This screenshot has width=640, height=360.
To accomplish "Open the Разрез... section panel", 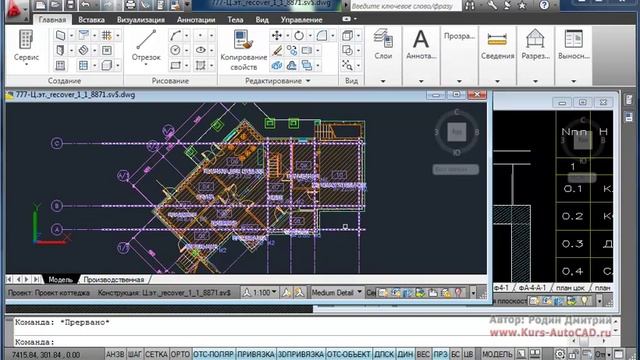I will (535, 44).
